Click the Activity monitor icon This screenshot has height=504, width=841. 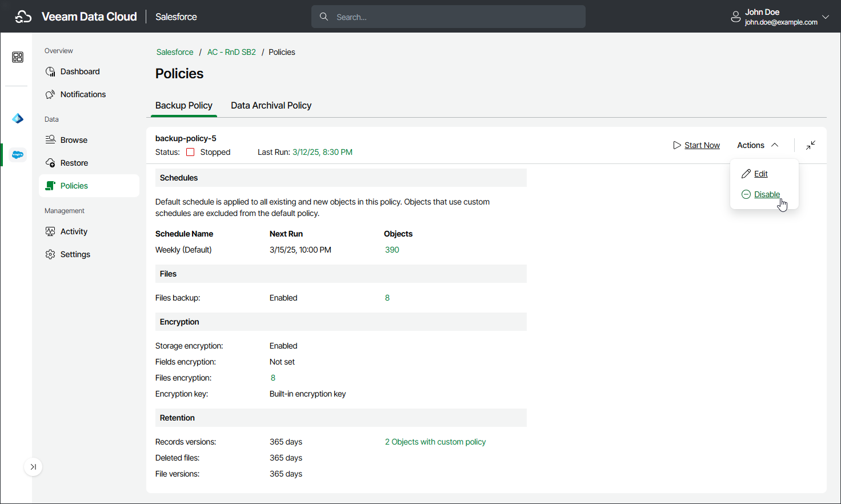pyautogui.click(x=50, y=231)
